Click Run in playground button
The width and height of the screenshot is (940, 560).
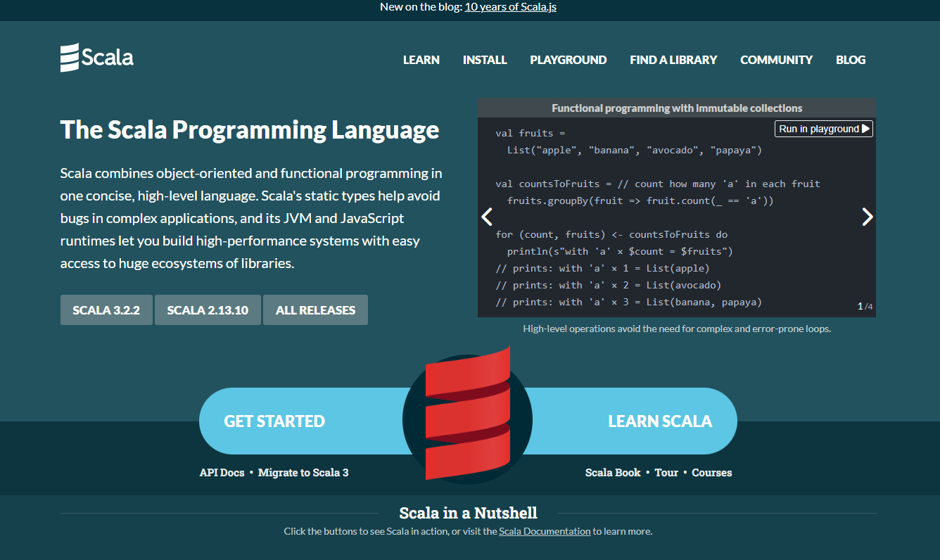pos(824,129)
